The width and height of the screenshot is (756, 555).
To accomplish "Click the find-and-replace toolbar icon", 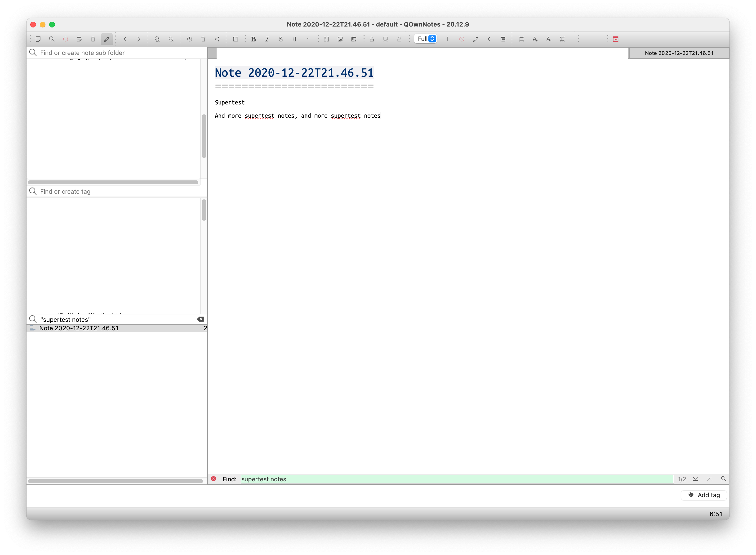I will (x=157, y=39).
